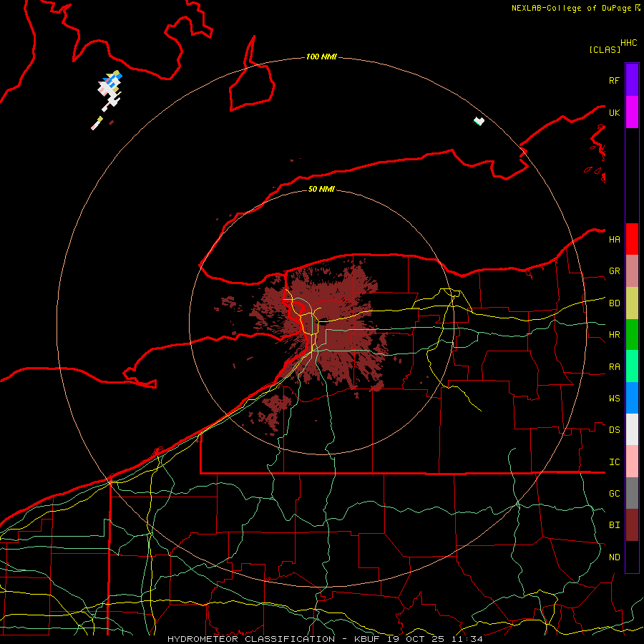The width and height of the screenshot is (644, 644).
Task: Click the GR legend label
Action: [x=615, y=271]
